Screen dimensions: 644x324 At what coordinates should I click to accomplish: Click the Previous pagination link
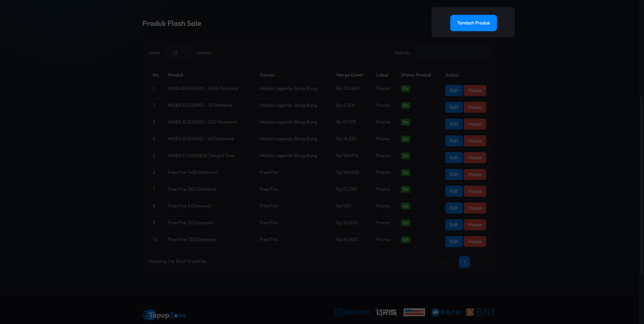click(445, 262)
